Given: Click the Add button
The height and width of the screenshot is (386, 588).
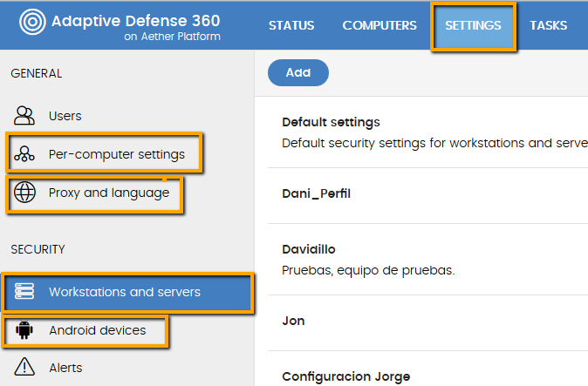Looking at the screenshot, I should tap(298, 72).
